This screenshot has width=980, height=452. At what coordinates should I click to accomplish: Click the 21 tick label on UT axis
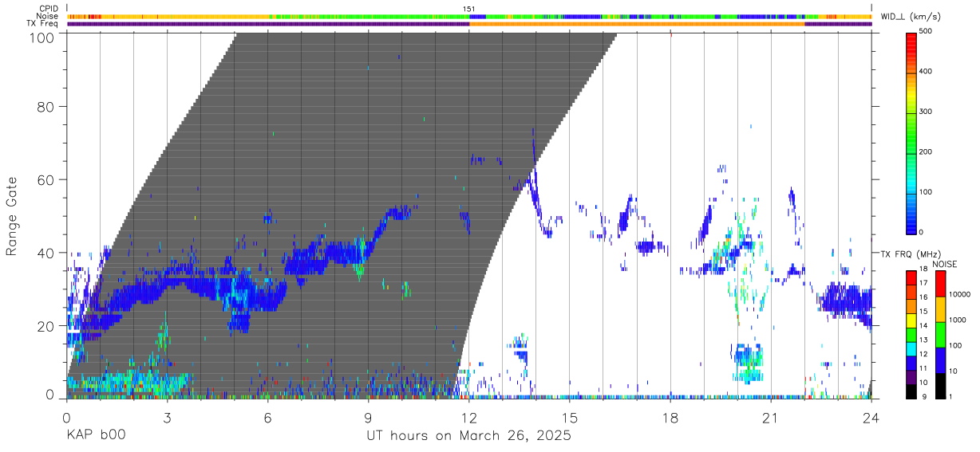pyautogui.click(x=770, y=418)
